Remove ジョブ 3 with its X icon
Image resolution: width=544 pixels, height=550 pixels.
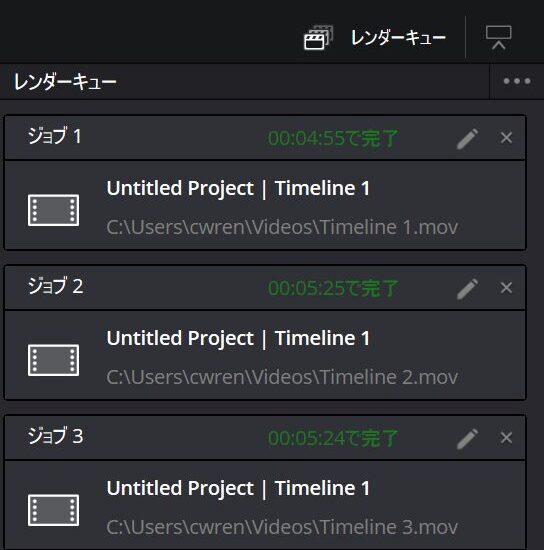tap(506, 437)
